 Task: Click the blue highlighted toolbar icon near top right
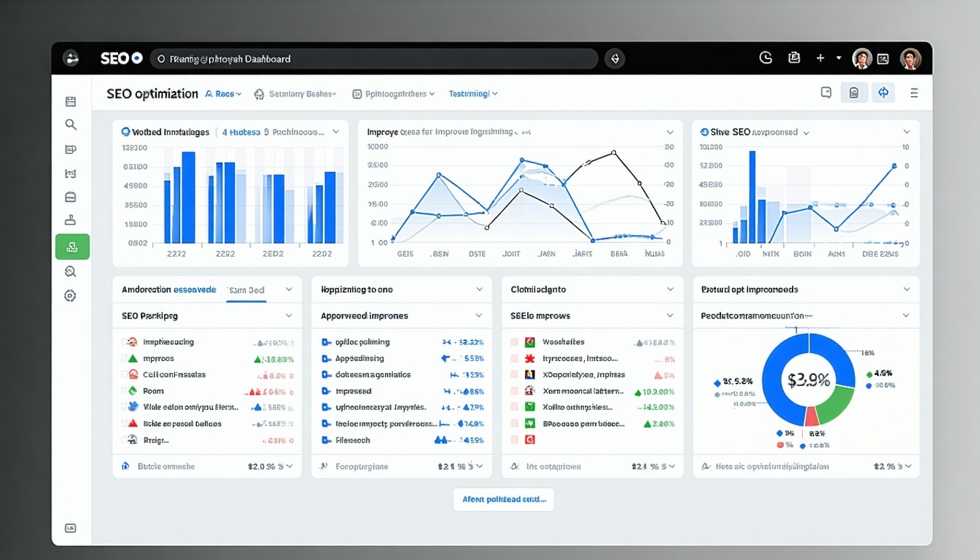pyautogui.click(x=883, y=93)
